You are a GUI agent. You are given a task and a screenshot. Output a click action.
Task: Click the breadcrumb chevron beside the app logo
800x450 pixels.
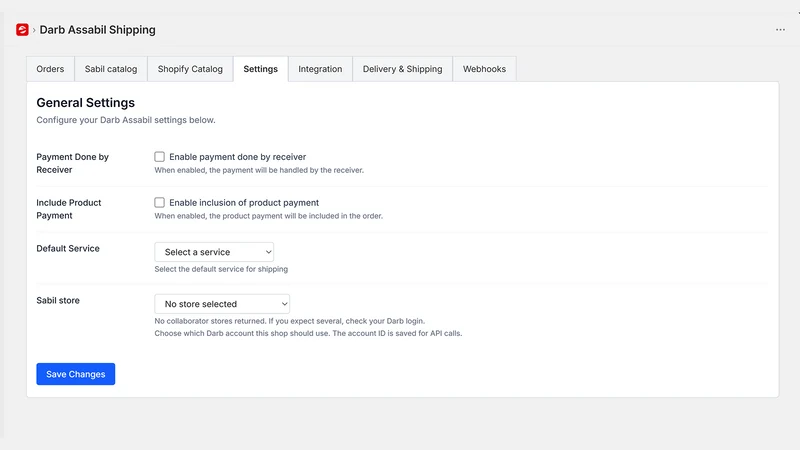pos(34,30)
